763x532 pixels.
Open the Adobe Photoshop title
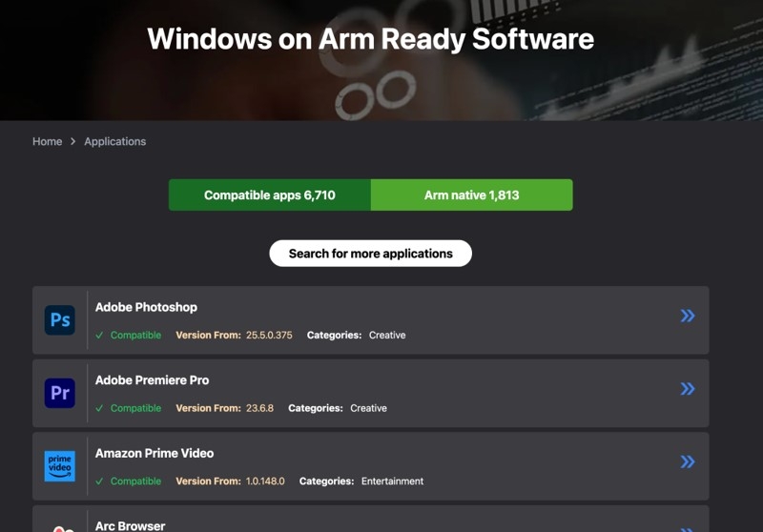coord(146,307)
